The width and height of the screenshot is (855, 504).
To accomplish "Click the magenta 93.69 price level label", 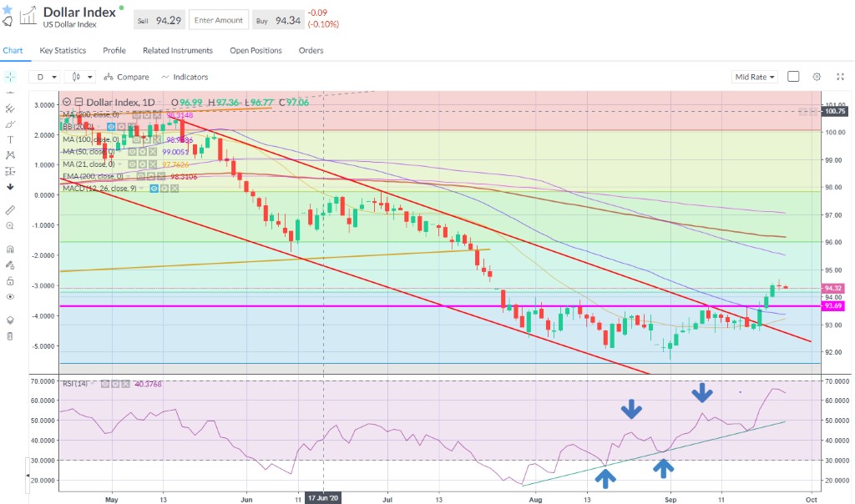I will tap(833, 306).
